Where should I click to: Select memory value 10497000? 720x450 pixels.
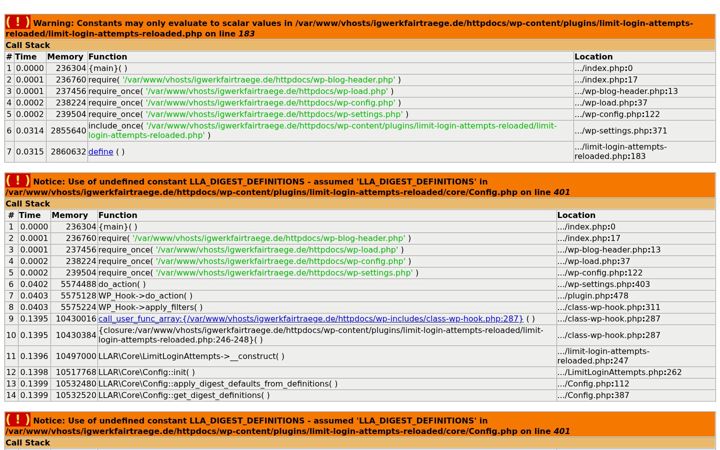[76, 356]
